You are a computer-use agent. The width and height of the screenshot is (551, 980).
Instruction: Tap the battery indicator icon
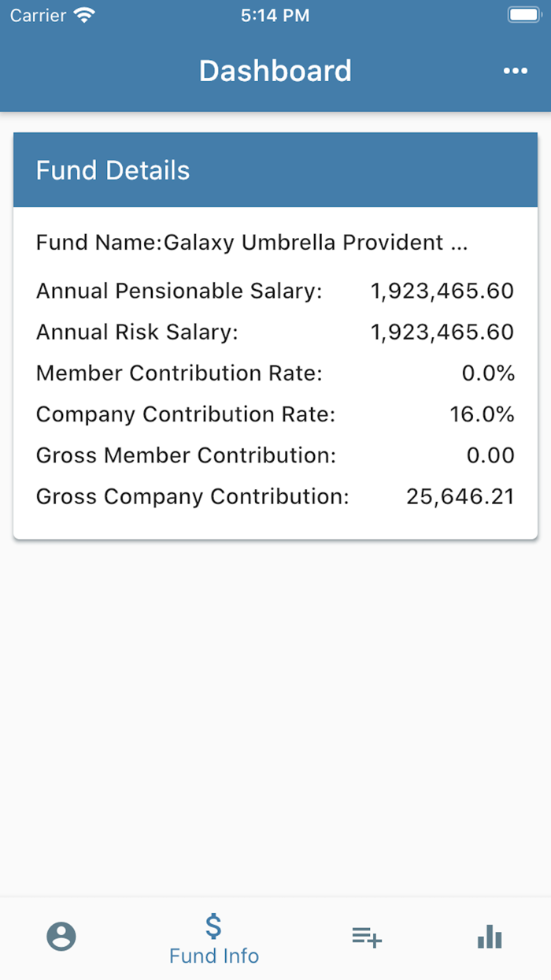523,15
